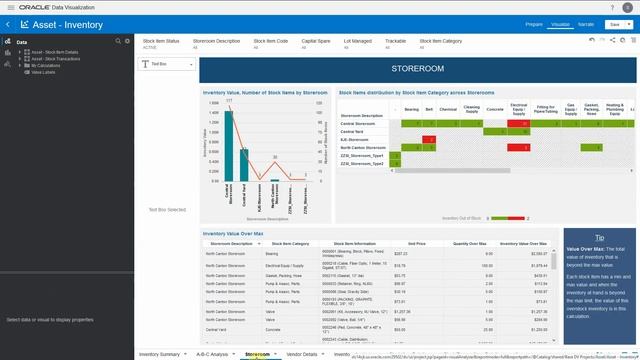Click the help question mark icon
640x360 pixels.
click(612, 7)
